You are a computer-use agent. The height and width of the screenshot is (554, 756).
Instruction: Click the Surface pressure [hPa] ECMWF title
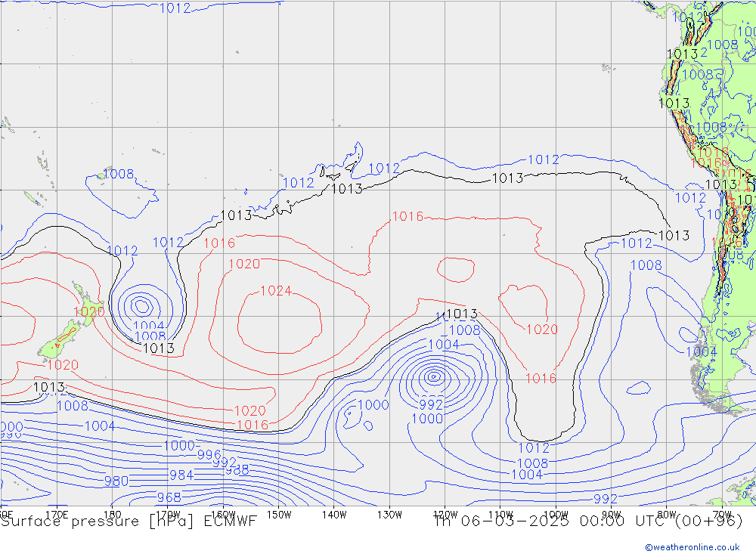tap(129, 521)
